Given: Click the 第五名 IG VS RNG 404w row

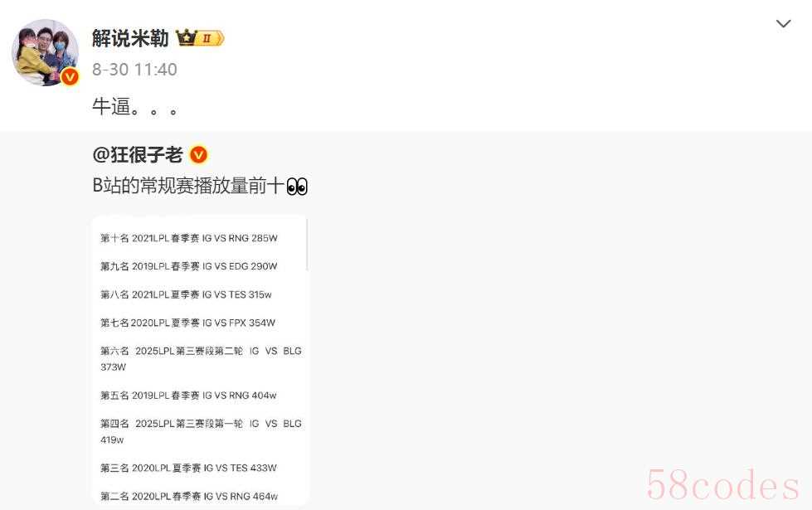Looking at the screenshot, I should (188, 396).
